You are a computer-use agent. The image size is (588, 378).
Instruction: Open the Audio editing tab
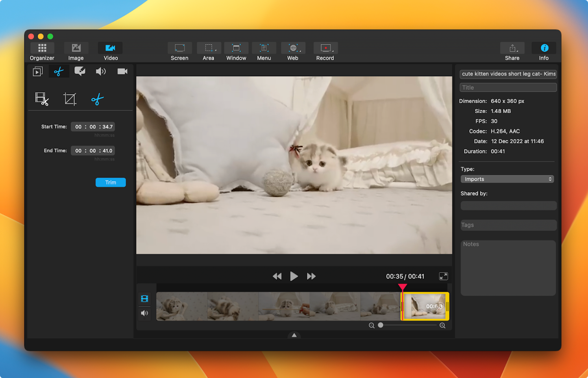click(x=101, y=71)
